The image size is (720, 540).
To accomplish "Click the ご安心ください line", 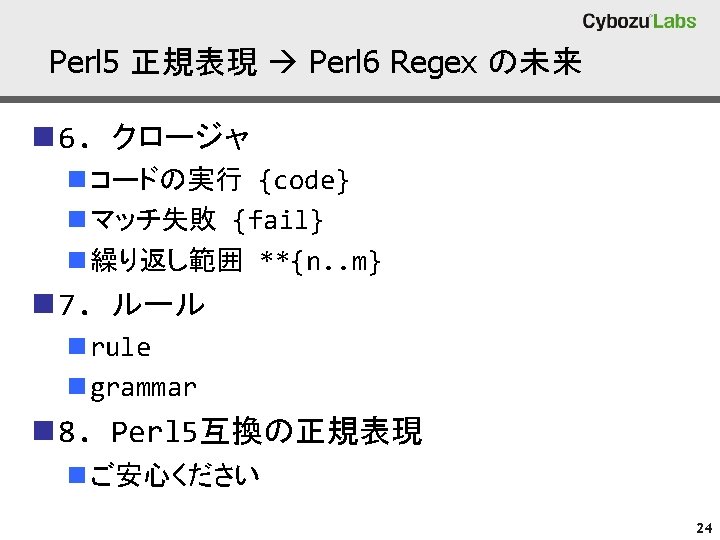I will coord(174,476).
